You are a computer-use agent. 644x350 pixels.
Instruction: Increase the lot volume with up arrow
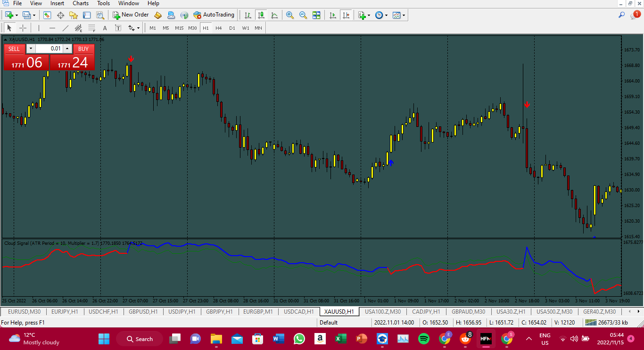[x=67, y=49]
